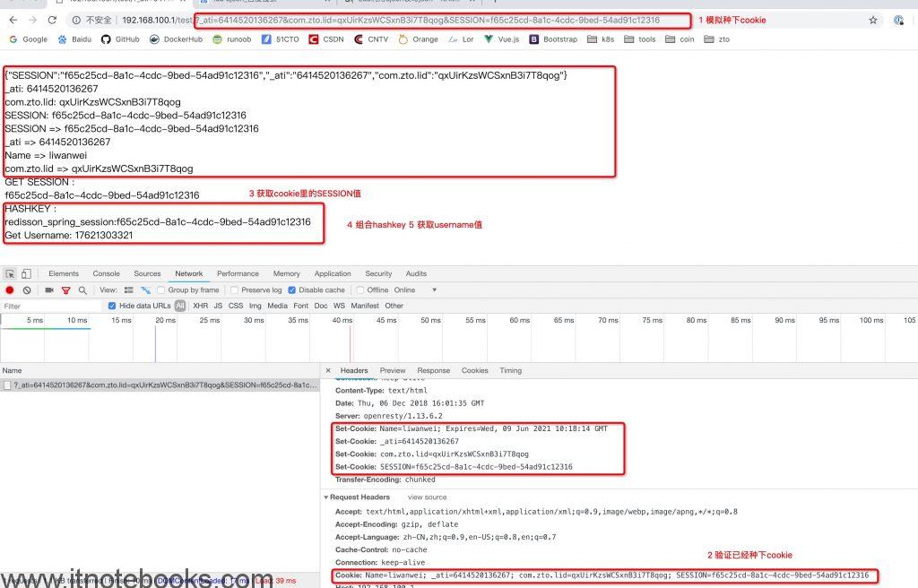Image resolution: width=918 pixels, height=588 pixels.
Task: Enable the Preserve log checkbox
Action: point(234,290)
